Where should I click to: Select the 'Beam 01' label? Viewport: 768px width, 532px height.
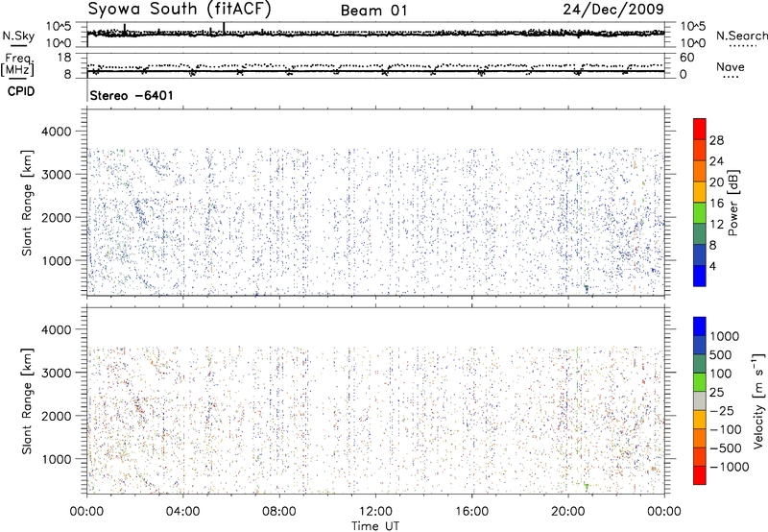coord(373,11)
